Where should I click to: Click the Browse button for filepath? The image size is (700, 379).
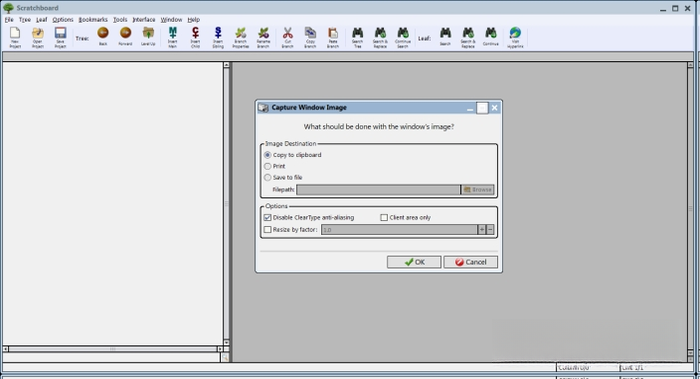[x=478, y=190]
